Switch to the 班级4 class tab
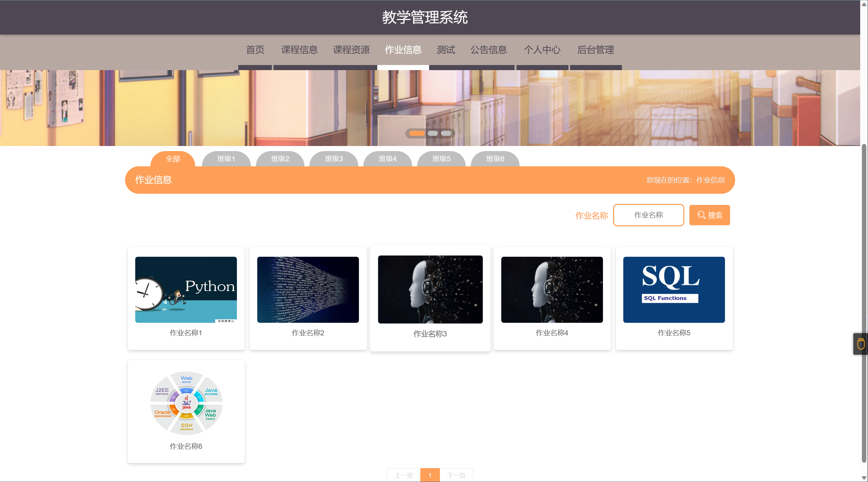The width and height of the screenshot is (868, 482). tap(387, 159)
